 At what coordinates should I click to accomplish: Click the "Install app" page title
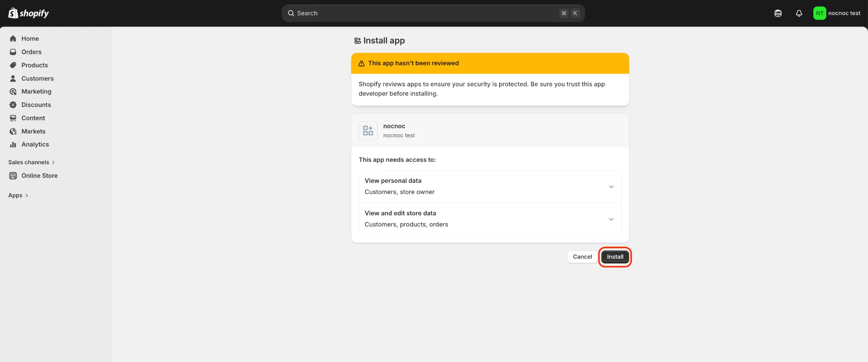384,41
